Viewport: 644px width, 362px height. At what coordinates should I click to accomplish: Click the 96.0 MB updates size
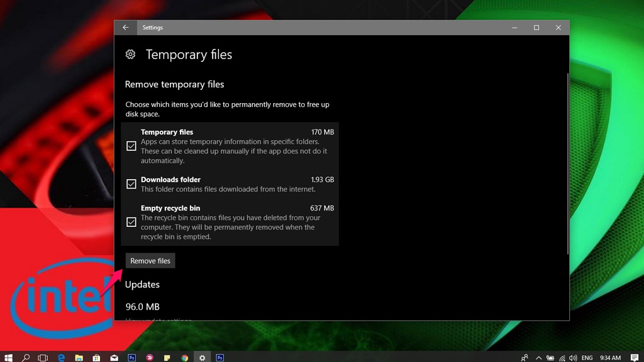point(143,307)
